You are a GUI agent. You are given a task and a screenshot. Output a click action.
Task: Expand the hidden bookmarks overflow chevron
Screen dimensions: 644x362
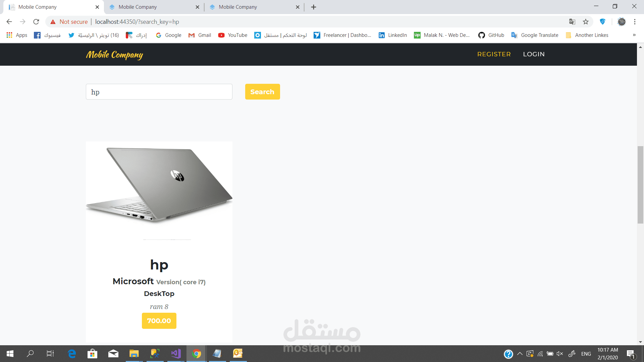point(634,35)
